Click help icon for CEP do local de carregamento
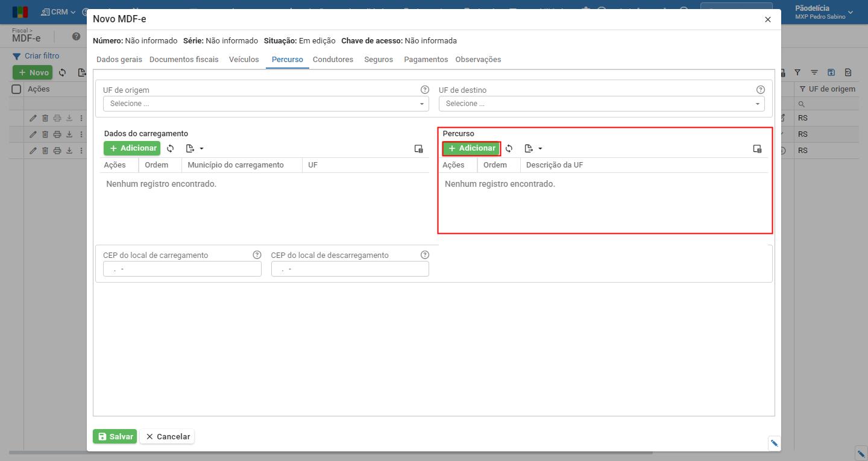Image resolution: width=868 pixels, height=461 pixels. [x=257, y=255]
